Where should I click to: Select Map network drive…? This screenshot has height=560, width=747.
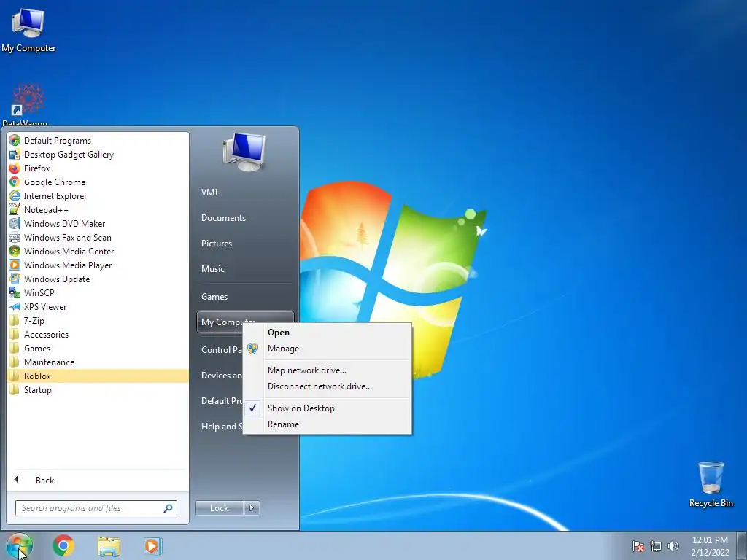pyautogui.click(x=328, y=370)
